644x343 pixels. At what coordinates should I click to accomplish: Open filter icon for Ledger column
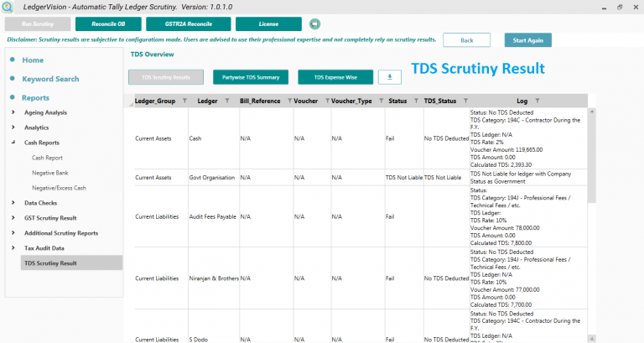coord(227,101)
